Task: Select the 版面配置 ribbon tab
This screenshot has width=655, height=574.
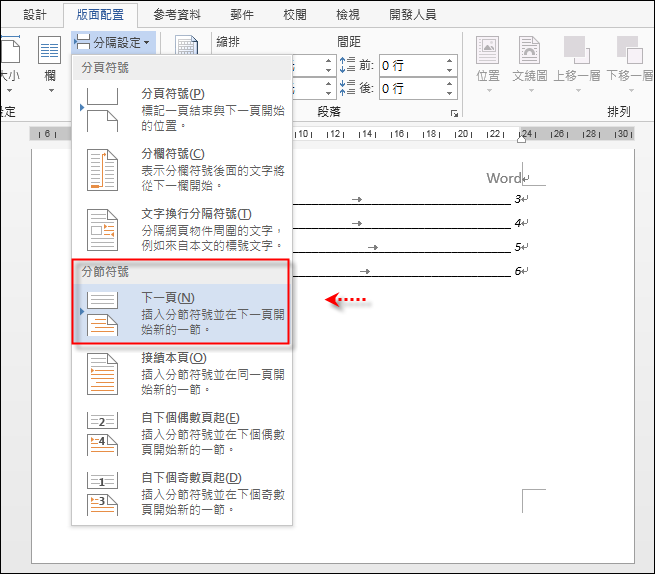Action: [x=100, y=15]
